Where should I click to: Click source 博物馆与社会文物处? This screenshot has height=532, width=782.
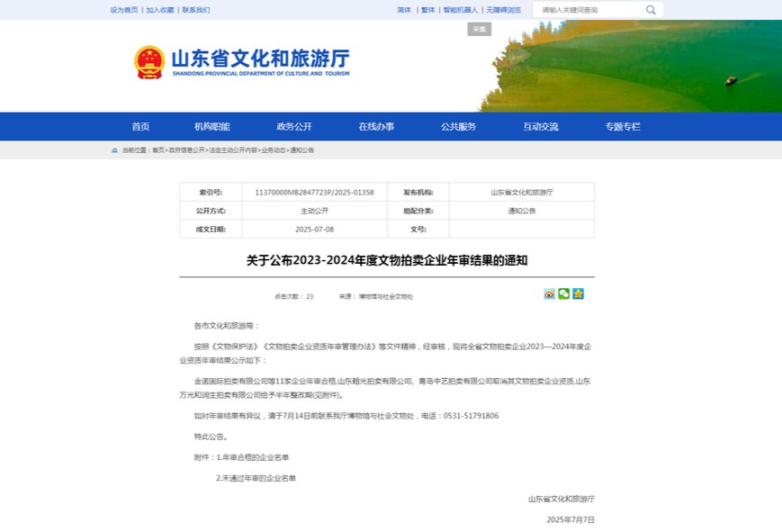click(376, 296)
